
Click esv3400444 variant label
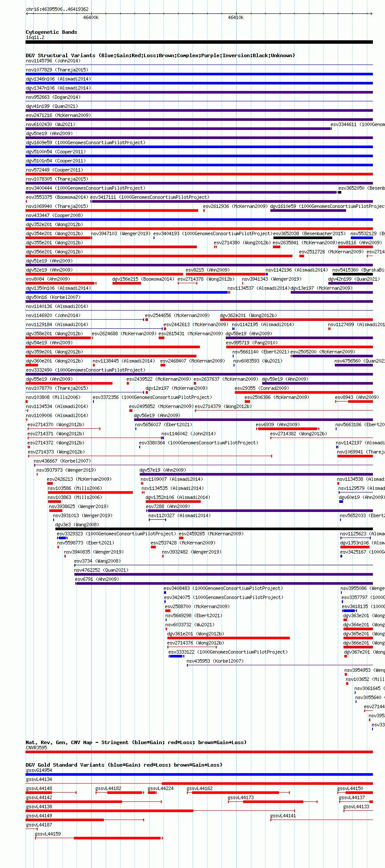[86, 188]
